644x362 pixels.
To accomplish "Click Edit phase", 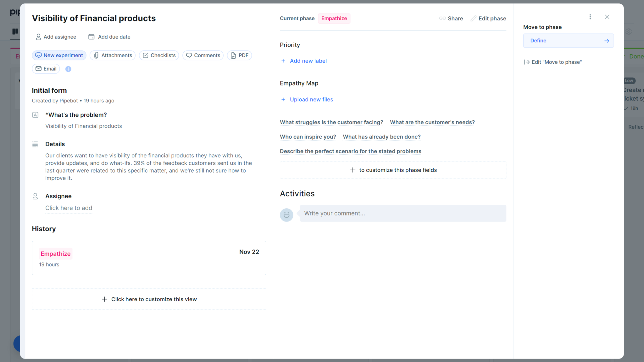I will tap(488, 18).
